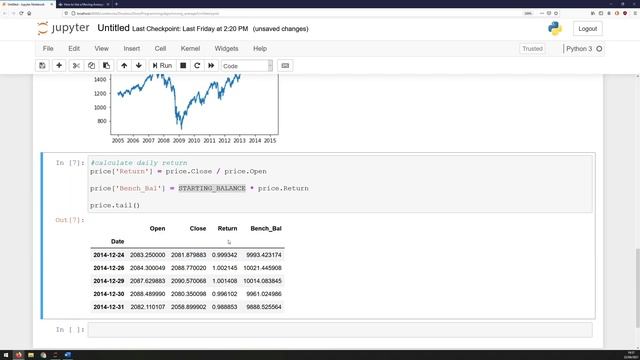Viewport: 640px width, 360px height.
Task: Click the Open column header
Action: click(158, 229)
